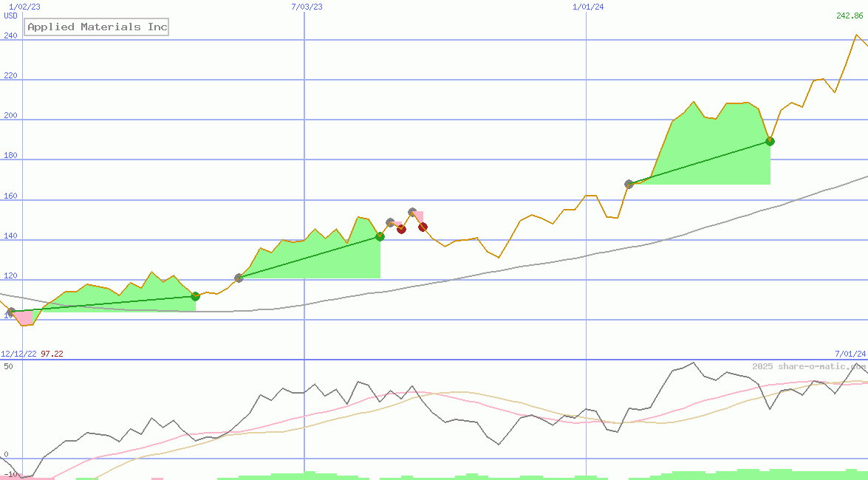Expand the 7/03/23 date axis label
This screenshot has width=868, height=480.
click(305, 7)
